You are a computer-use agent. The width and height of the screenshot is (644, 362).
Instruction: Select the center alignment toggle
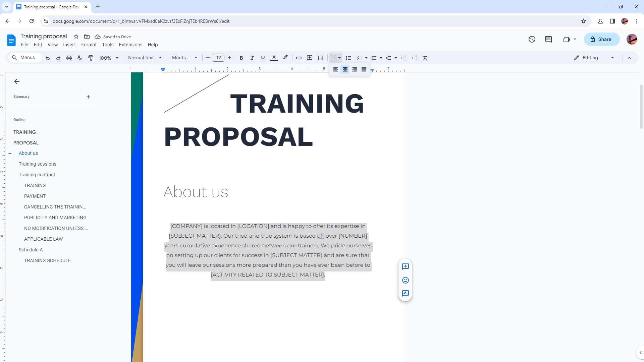(x=345, y=70)
